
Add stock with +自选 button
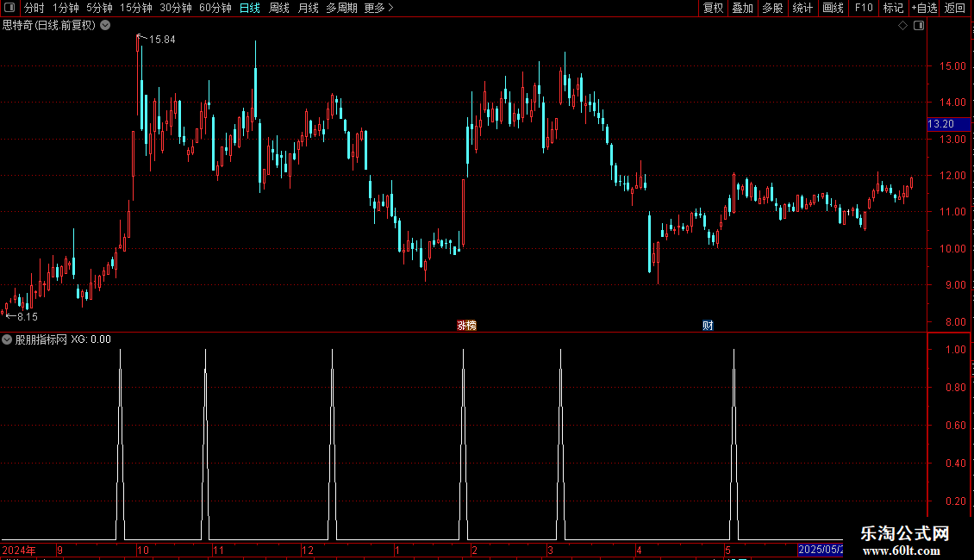click(x=924, y=8)
